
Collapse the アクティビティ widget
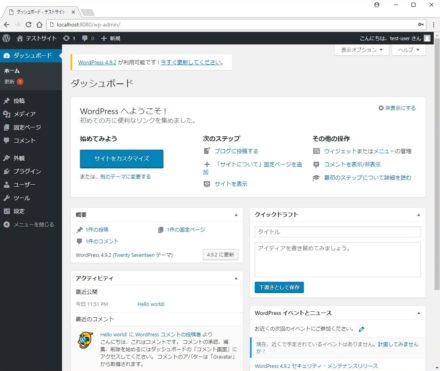[x=236, y=278]
